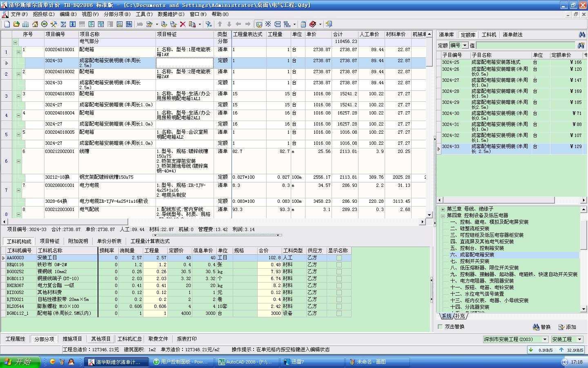
Task: Click the red book toolbar icon
Action: [313, 24]
